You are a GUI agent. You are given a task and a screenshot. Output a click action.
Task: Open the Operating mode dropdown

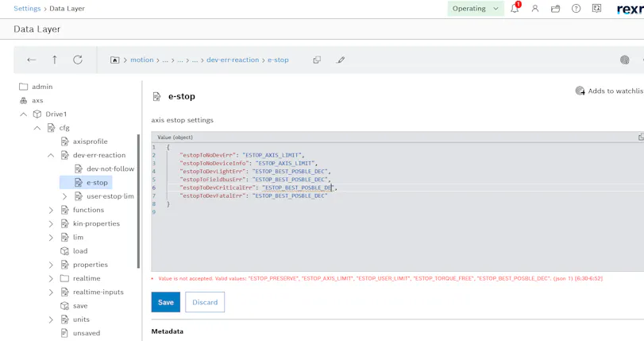tap(475, 8)
